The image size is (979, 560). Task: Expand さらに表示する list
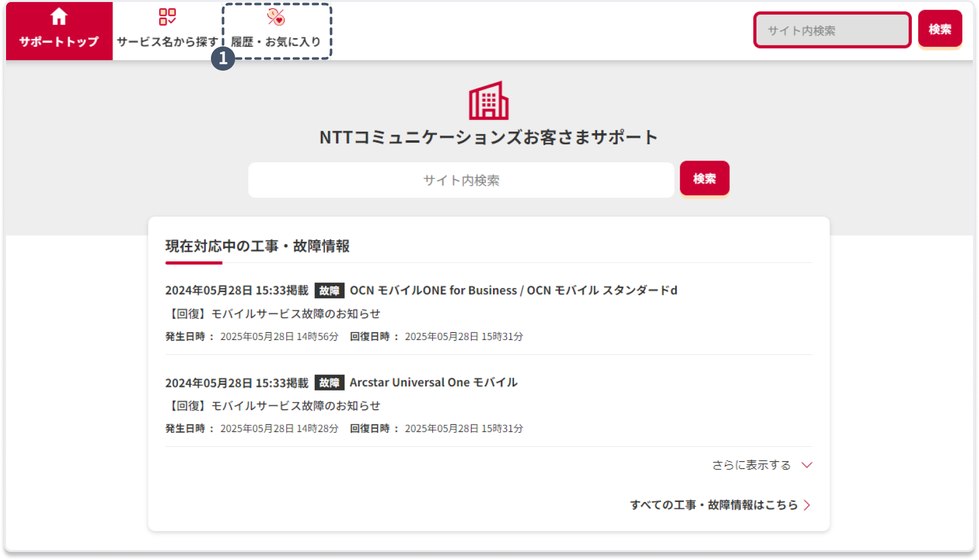(762, 465)
